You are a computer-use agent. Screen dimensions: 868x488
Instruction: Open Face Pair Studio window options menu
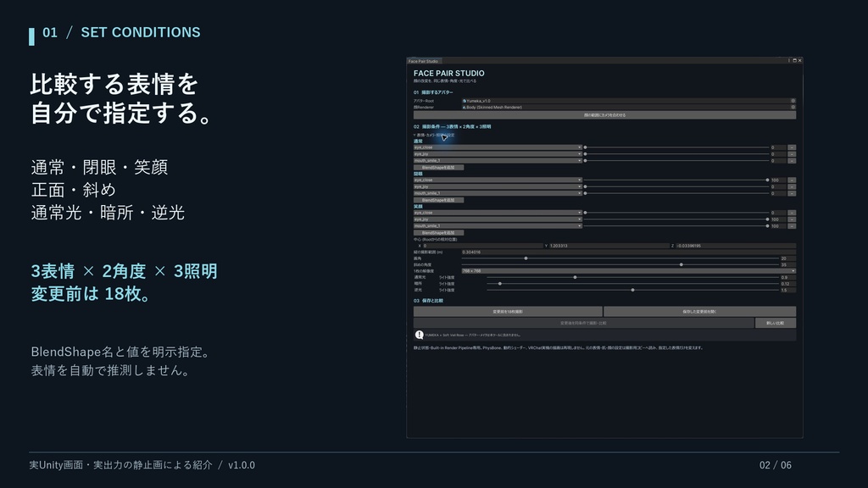789,60
